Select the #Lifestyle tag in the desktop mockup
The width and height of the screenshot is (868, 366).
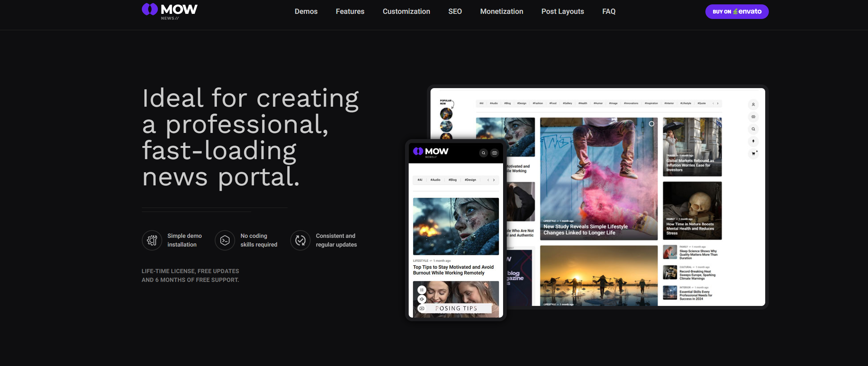click(686, 103)
